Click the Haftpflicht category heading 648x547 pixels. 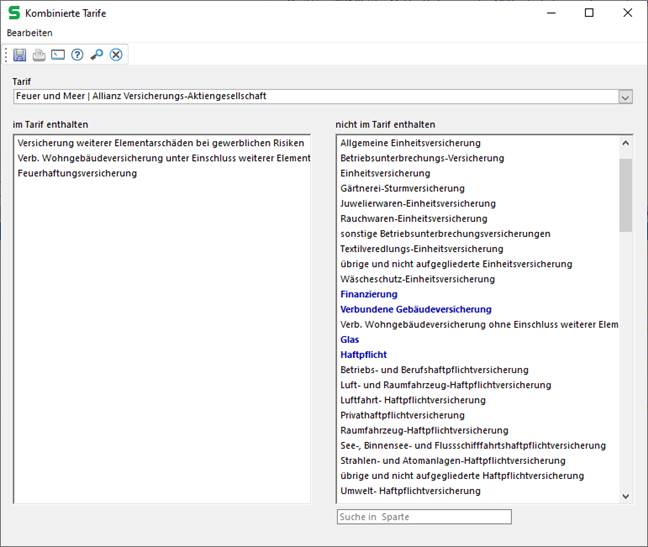[x=363, y=355]
